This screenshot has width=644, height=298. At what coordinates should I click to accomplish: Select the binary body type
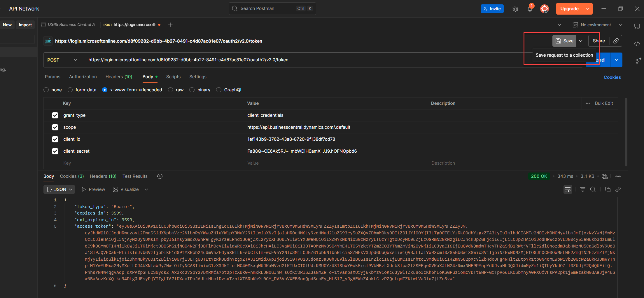(x=192, y=90)
